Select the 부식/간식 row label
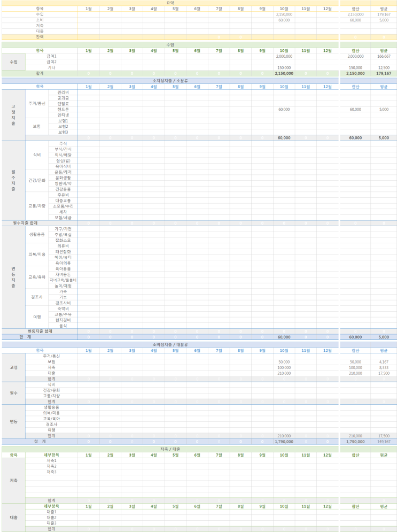Screen dimensions: 397x532 63,149
